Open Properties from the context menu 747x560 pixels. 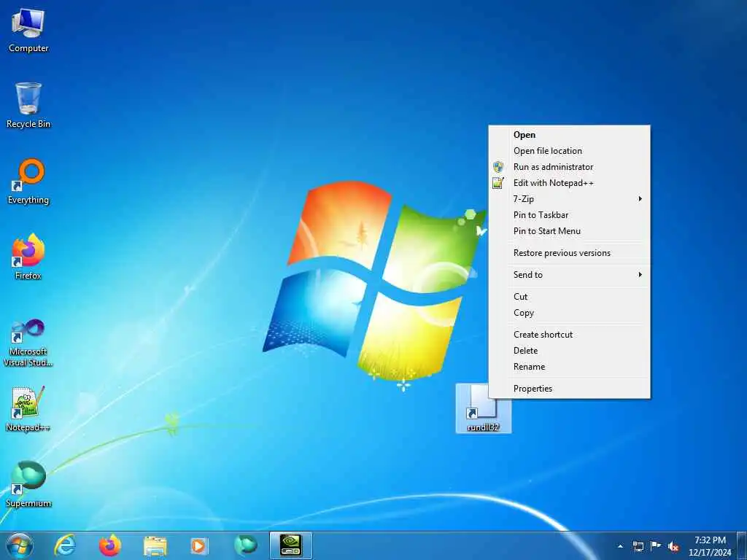click(569, 389)
